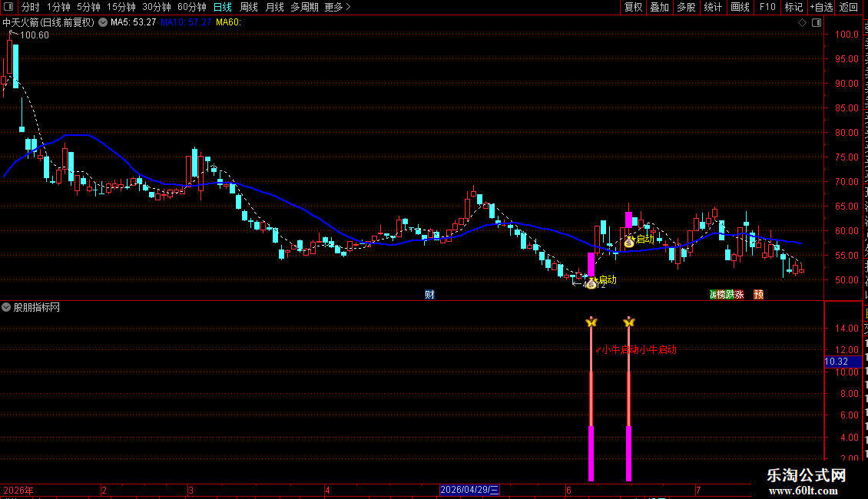Select the 15分钟 period
The width and height of the screenshot is (868, 499).
pos(121,7)
